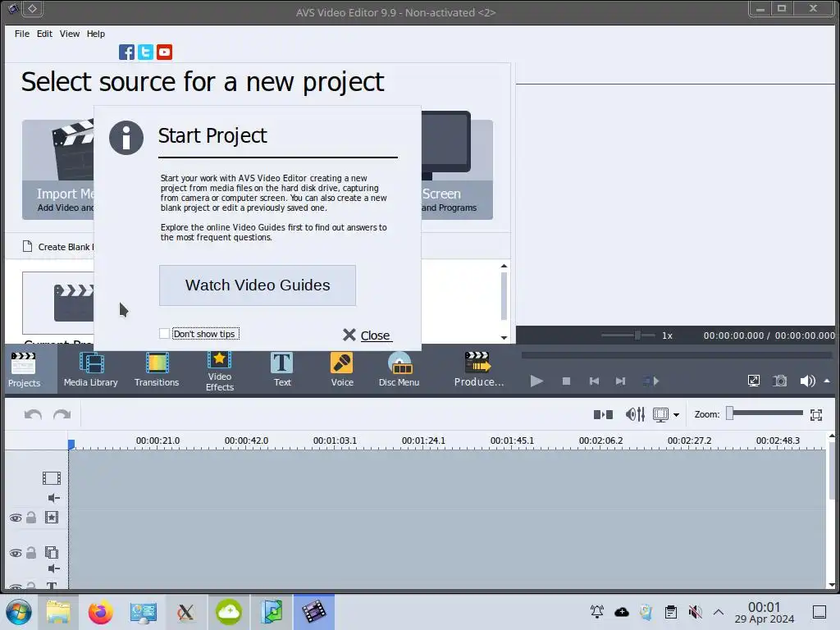The height and width of the screenshot is (630, 840).
Task: Jump to next frame button
Action: (x=620, y=381)
